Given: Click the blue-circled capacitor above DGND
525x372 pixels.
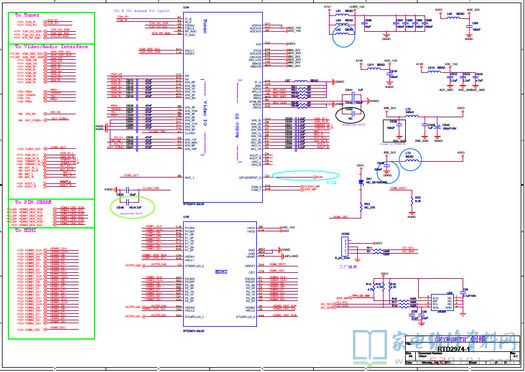Looking at the screenshot, I should point(388,172).
